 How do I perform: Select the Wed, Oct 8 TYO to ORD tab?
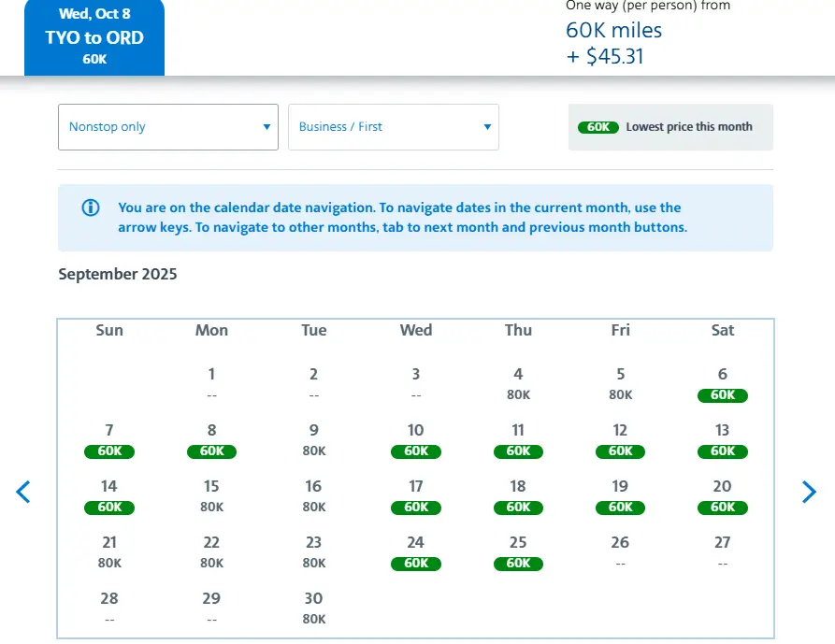tap(94, 37)
